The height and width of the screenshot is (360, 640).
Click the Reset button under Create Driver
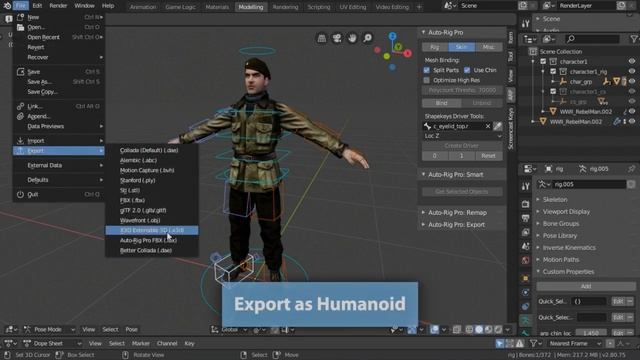(488, 156)
